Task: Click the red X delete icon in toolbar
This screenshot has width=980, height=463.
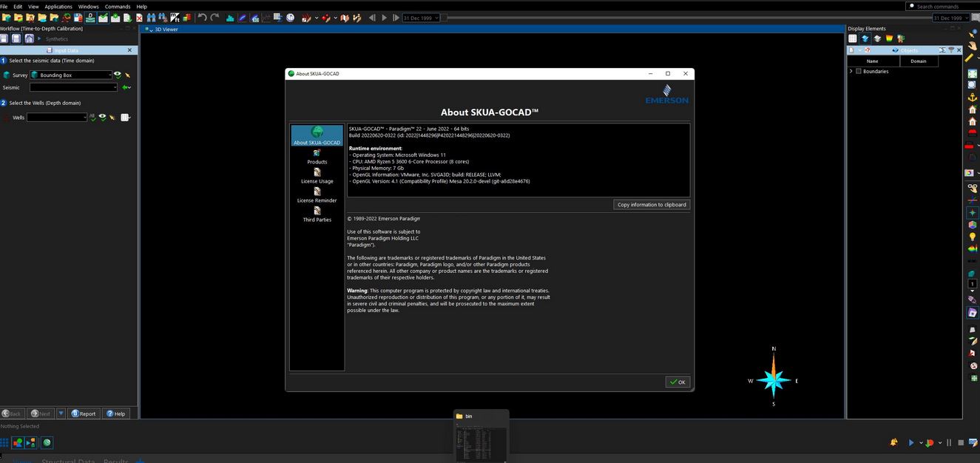Action: pos(139,17)
